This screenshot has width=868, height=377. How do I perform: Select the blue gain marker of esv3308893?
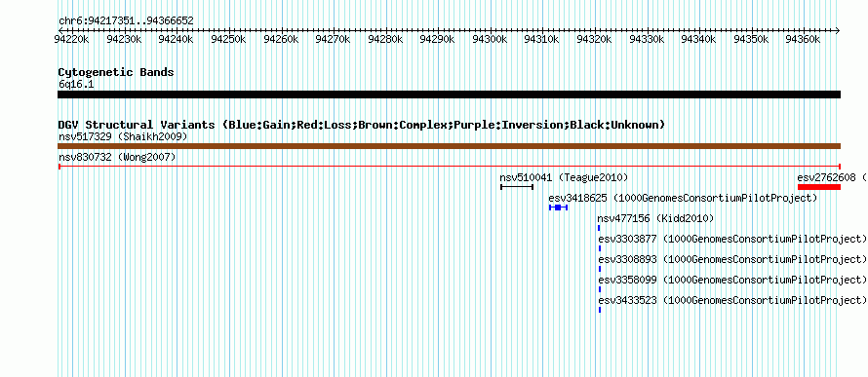600,269
